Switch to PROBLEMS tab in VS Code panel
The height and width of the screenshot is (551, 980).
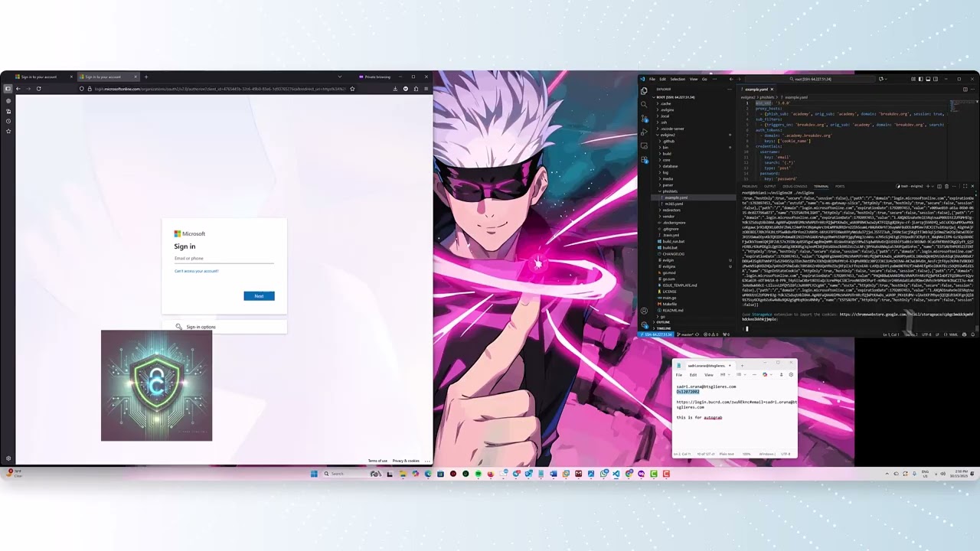tap(750, 186)
